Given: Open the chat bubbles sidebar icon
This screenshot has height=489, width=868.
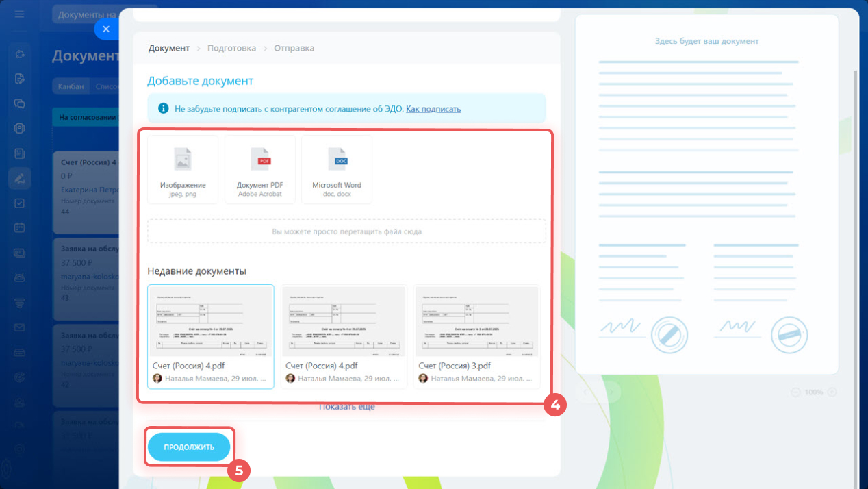Looking at the screenshot, I should click(x=20, y=104).
